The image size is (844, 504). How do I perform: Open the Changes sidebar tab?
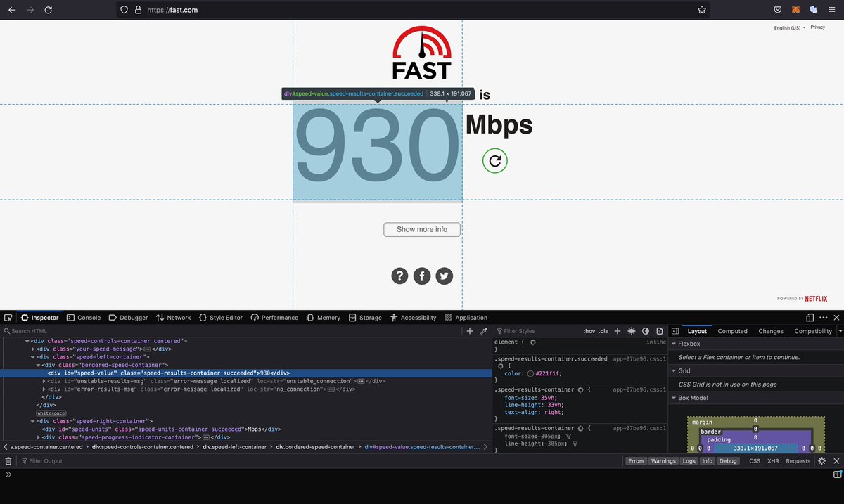pos(771,331)
